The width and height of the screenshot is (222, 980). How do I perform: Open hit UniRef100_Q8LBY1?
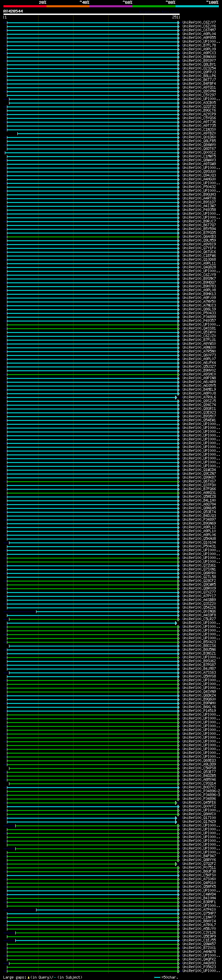click(x=199, y=65)
